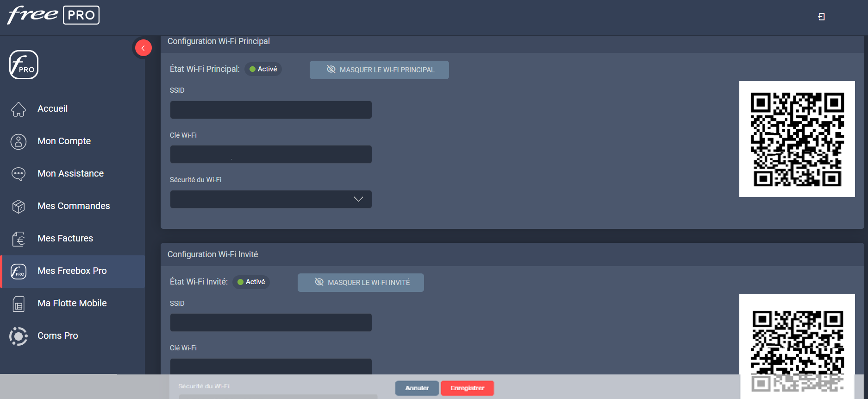Click the main Wi-Fi Activé status badge
Image resolution: width=868 pixels, height=399 pixels.
point(263,69)
